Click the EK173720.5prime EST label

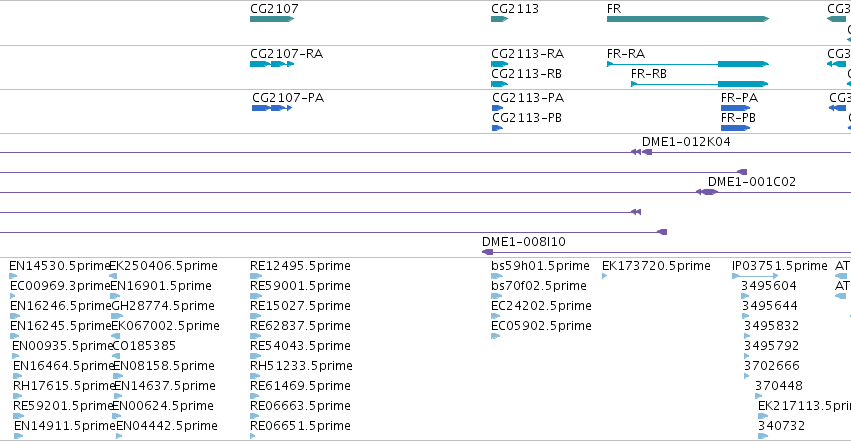coord(656,266)
